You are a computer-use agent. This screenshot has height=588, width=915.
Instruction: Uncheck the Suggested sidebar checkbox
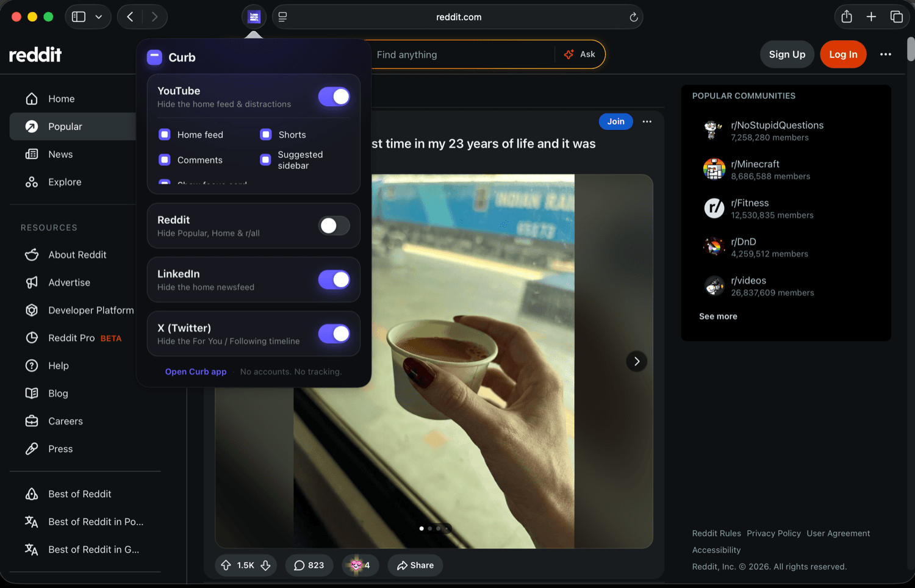click(265, 160)
